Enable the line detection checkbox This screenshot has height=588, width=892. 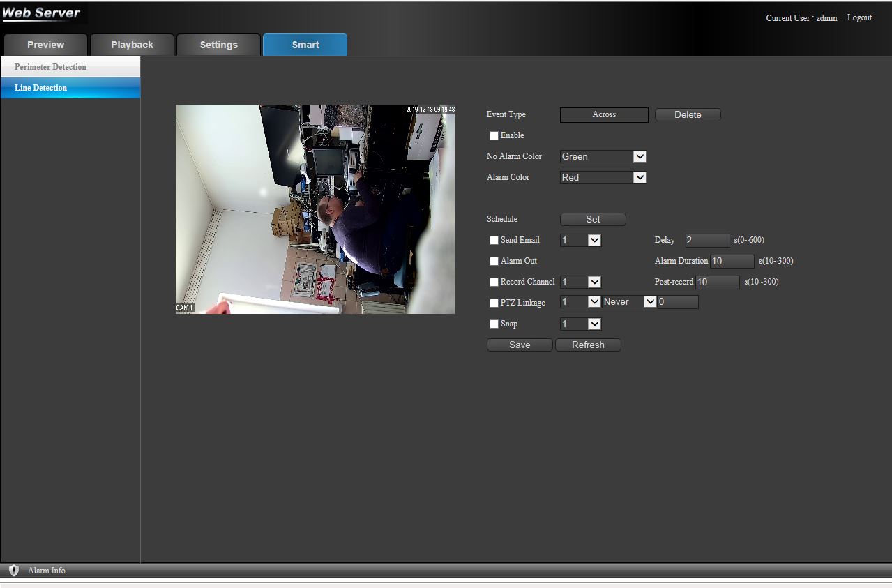coord(494,136)
